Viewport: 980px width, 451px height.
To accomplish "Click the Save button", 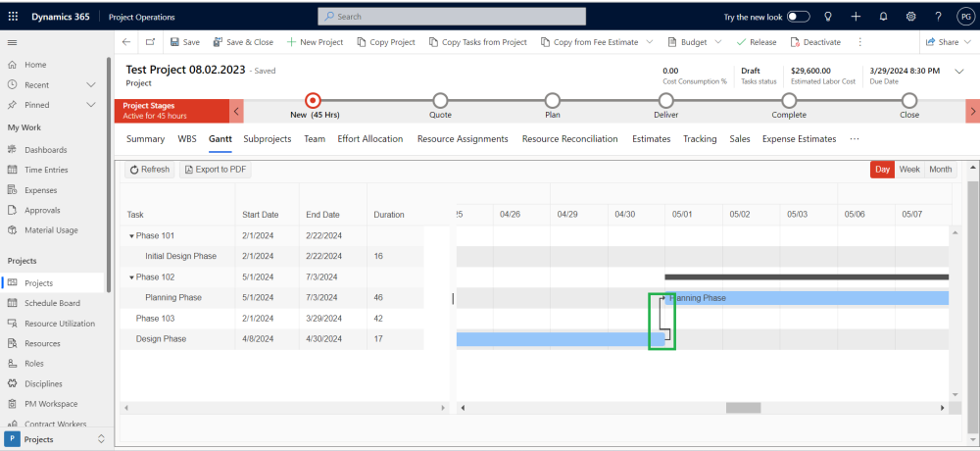I will pos(185,42).
